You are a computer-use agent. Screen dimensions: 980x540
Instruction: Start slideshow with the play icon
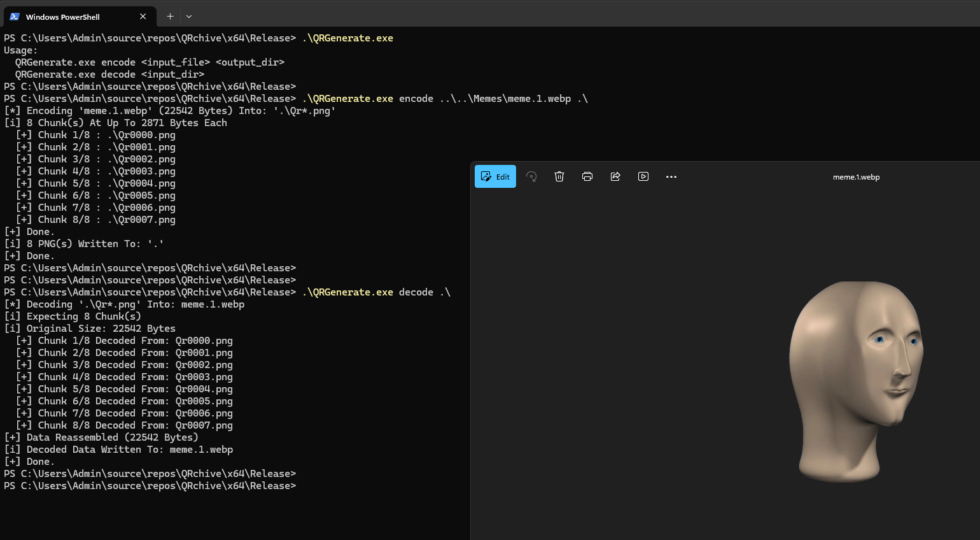tap(643, 177)
